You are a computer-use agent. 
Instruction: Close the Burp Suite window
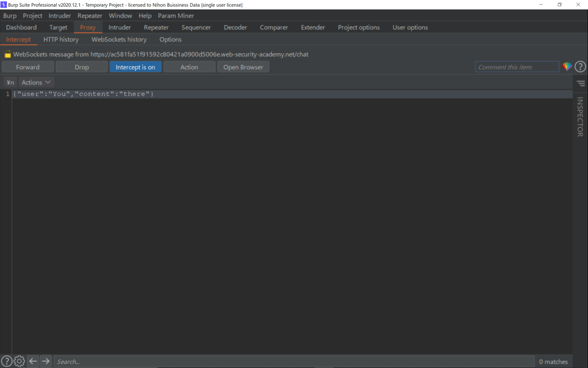[x=578, y=4]
